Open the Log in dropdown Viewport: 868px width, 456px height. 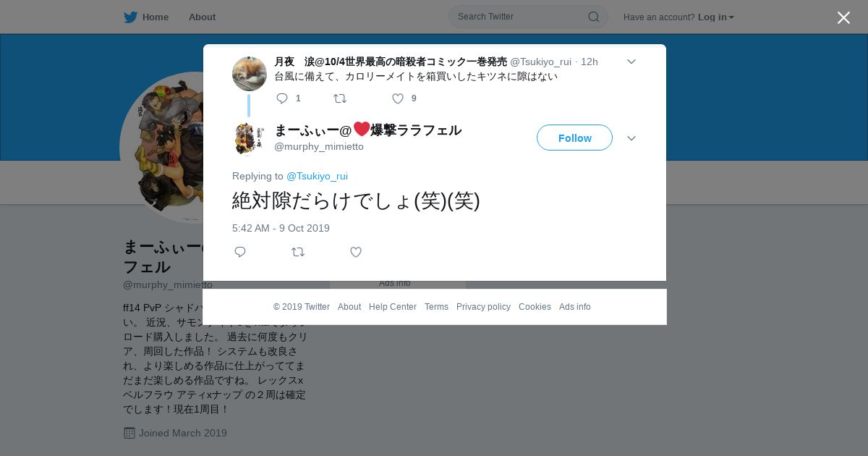click(716, 17)
